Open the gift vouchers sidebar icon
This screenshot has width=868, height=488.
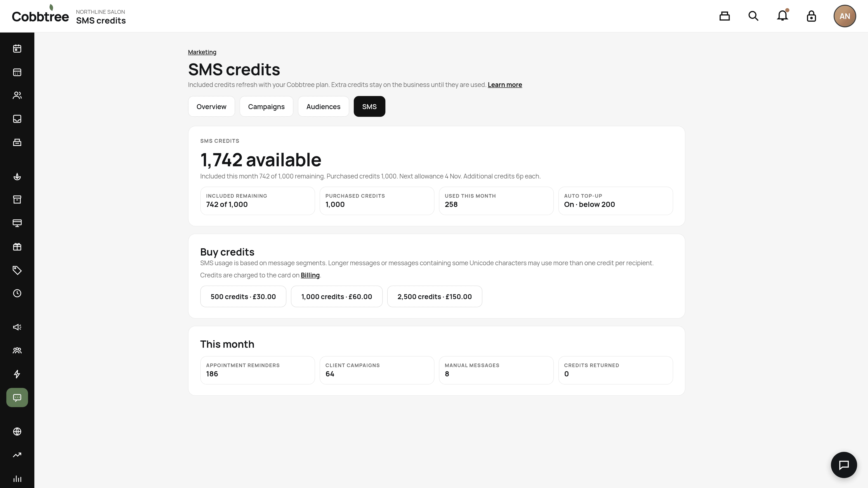17,247
